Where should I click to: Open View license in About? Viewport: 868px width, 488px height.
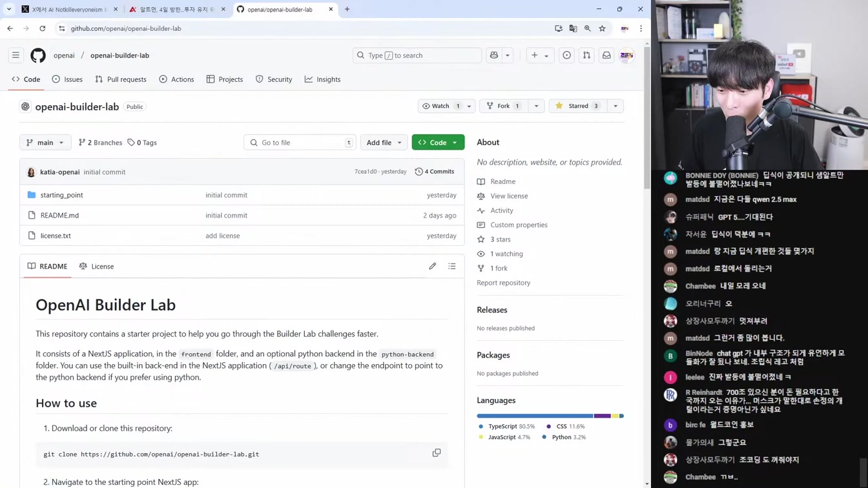tap(509, 196)
